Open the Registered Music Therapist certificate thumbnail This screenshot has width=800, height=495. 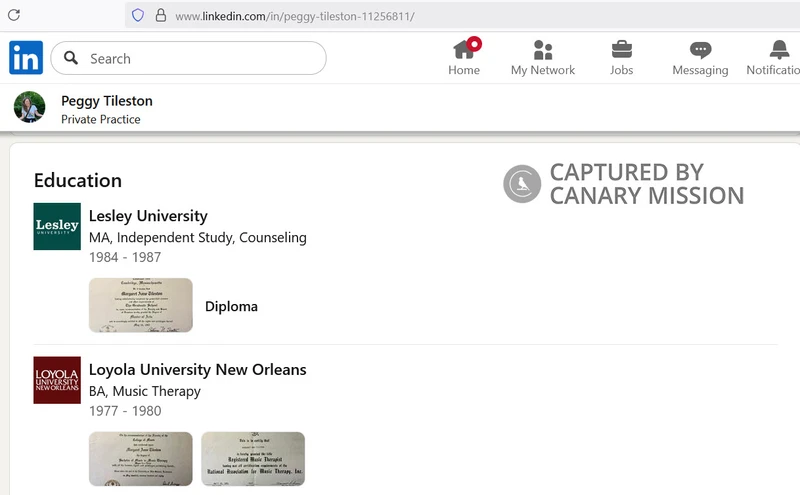click(x=253, y=459)
